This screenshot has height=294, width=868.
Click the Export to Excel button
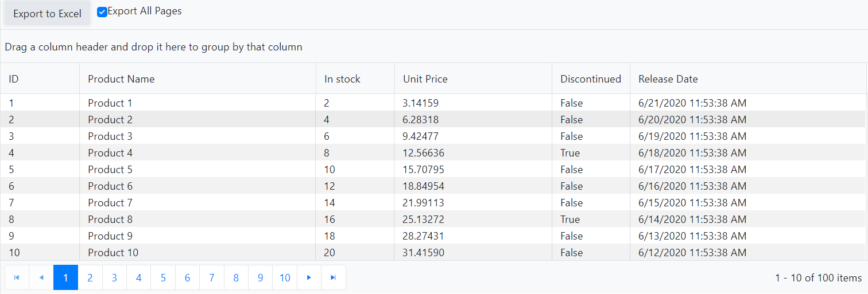(48, 14)
